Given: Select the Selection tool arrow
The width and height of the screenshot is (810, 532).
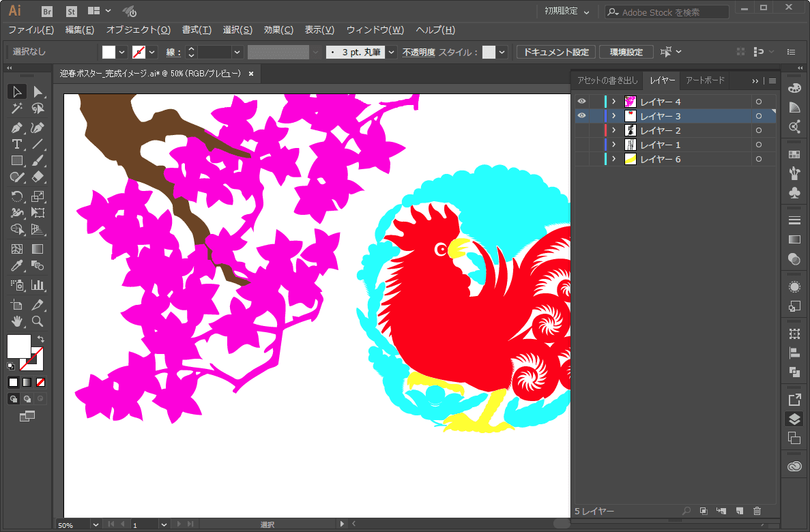Looking at the screenshot, I should point(16,91).
